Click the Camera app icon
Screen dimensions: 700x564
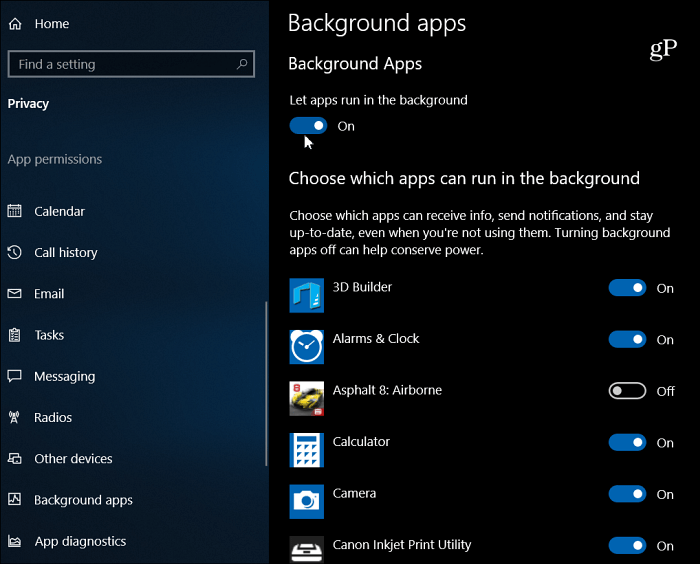(x=306, y=501)
